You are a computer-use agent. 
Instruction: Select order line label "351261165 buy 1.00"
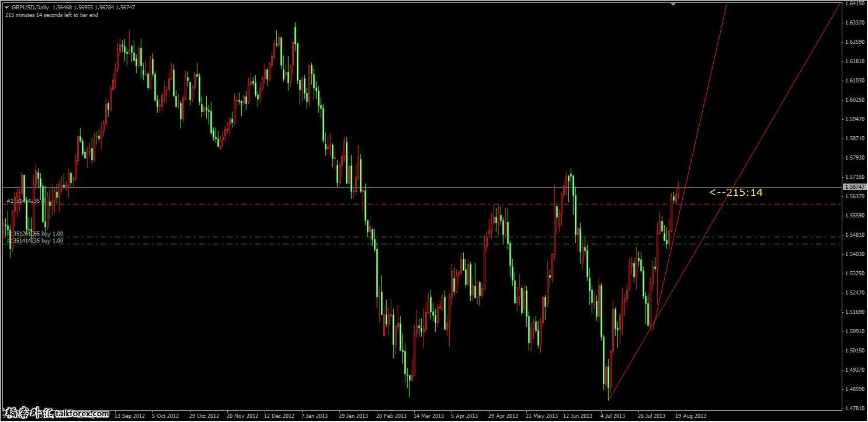(x=36, y=234)
